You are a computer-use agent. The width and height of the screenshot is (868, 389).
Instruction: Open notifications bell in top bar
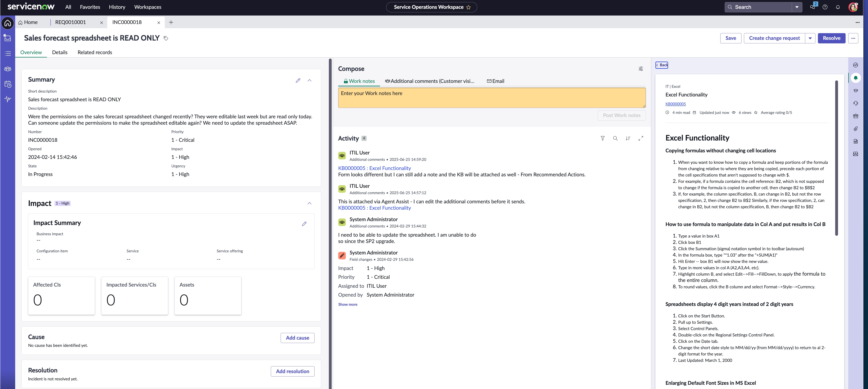coord(838,7)
